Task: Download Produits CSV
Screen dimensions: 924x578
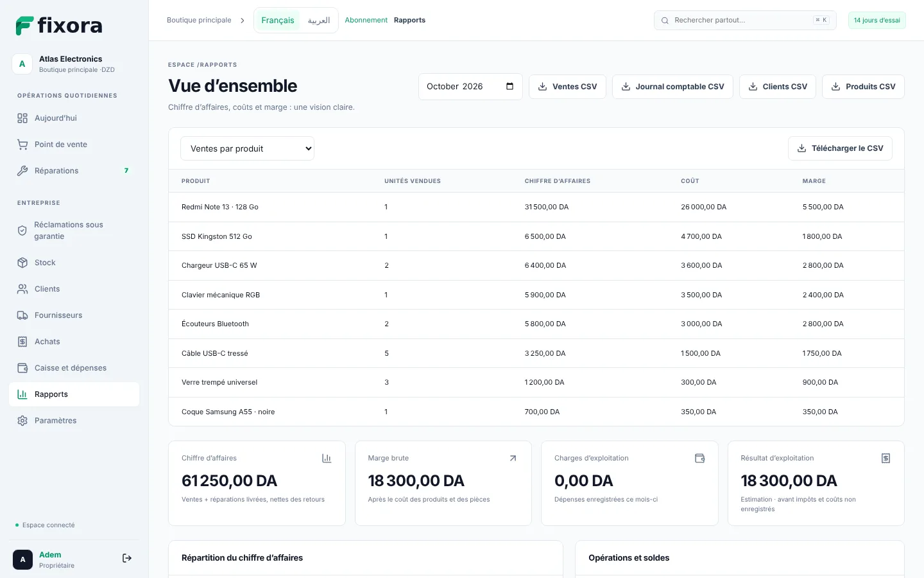Action: [x=863, y=87]
